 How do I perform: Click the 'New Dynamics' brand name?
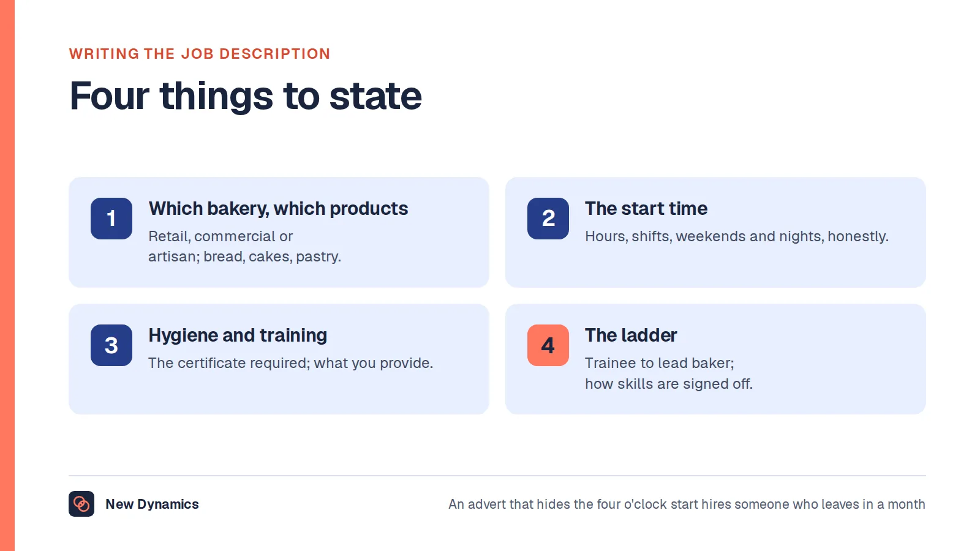pos(152,504)
